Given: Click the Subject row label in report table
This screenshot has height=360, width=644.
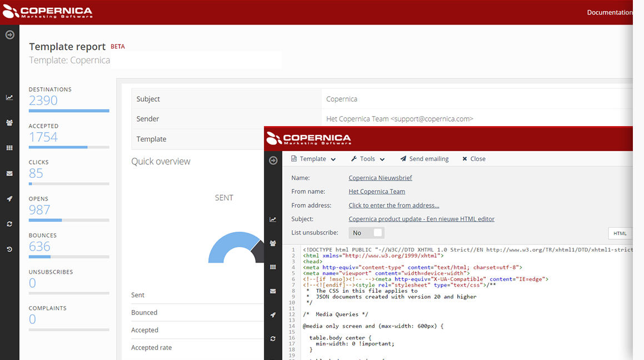Looking at the screenshot, I should coord(148,99).
